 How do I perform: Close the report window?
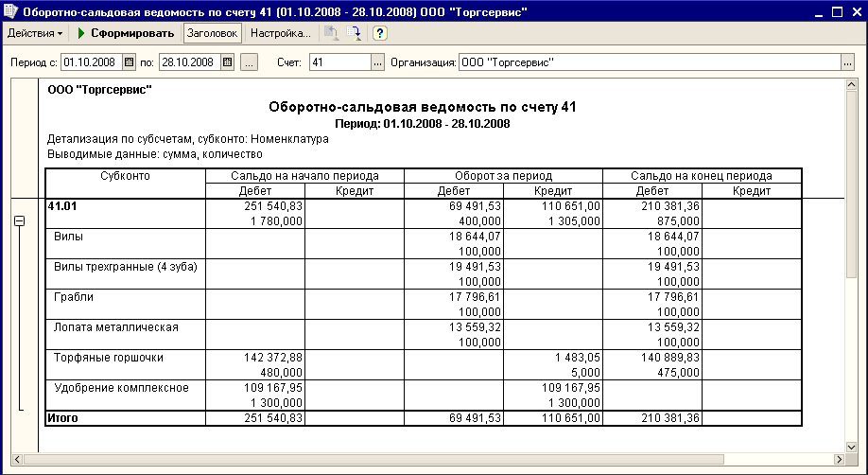(x=855, y=11)
